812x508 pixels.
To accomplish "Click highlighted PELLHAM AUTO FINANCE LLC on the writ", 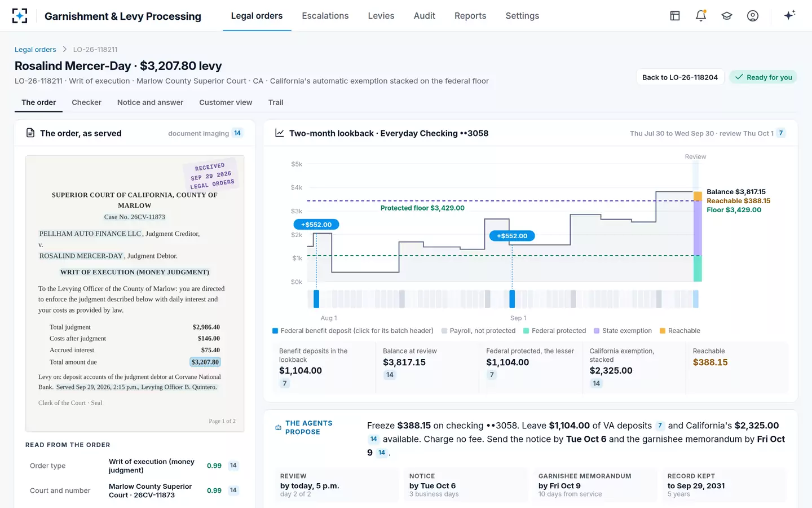I will coord(91,234).
